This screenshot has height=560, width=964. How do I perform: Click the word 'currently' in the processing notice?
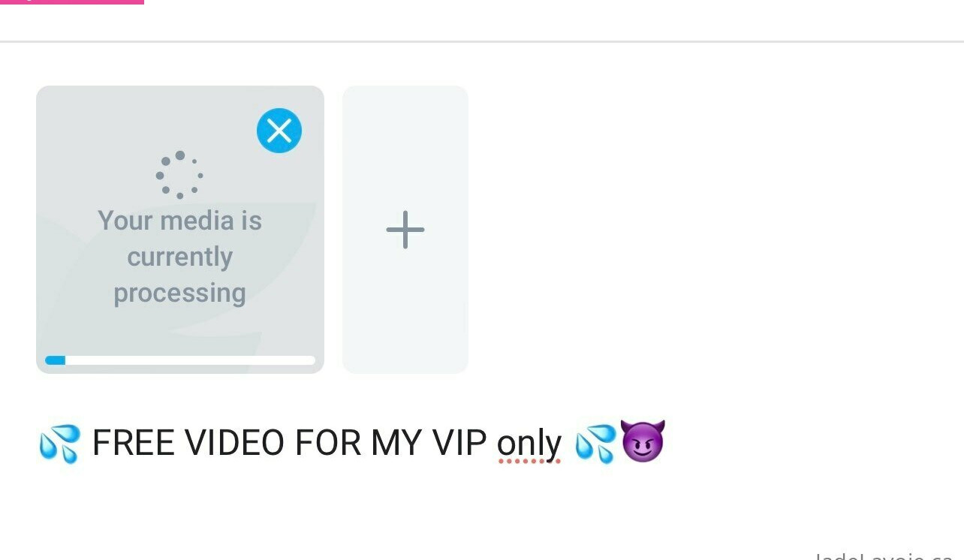coord(180,257)
